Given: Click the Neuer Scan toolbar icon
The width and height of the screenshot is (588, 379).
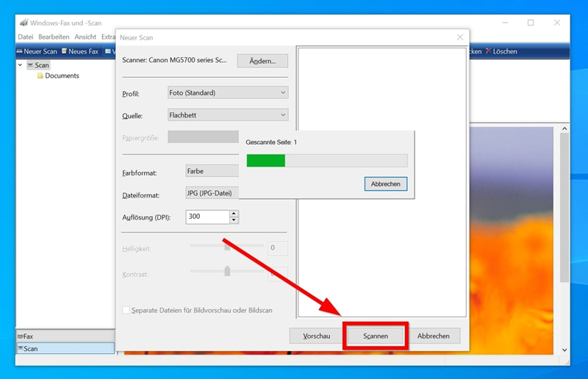Looking at the screenshot, I should [21, 51].
